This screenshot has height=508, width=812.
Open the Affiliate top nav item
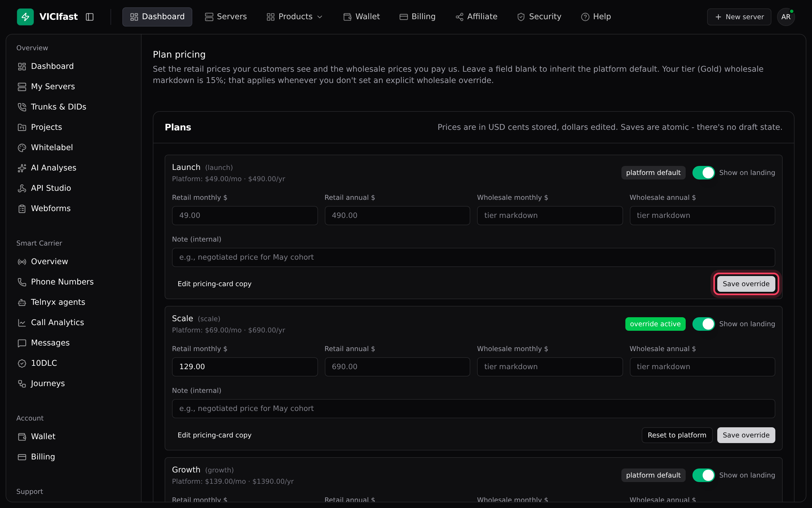[x=476, y=17]
